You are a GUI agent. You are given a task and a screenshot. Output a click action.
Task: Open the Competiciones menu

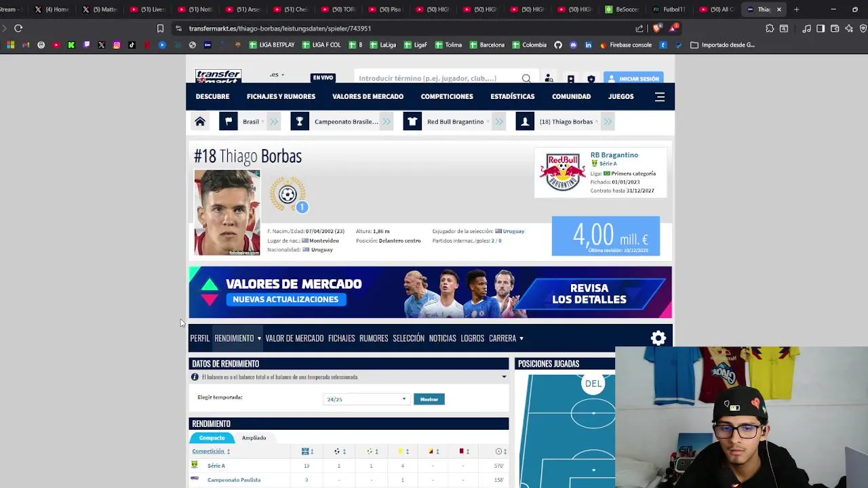[x=447, y=97]
